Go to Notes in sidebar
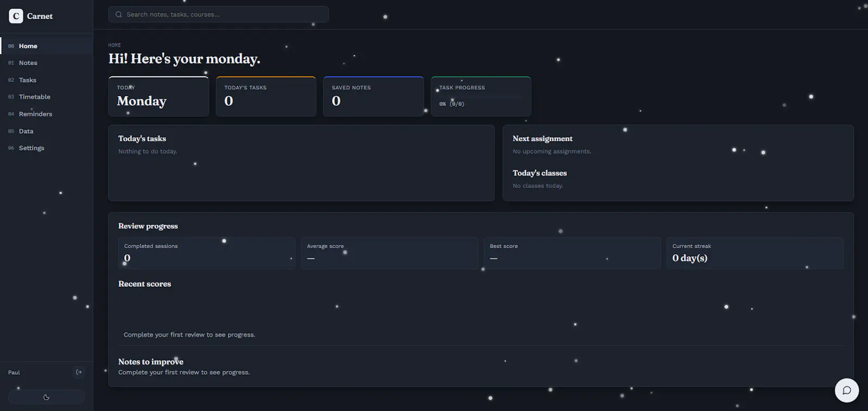 [x=47, y=63]
